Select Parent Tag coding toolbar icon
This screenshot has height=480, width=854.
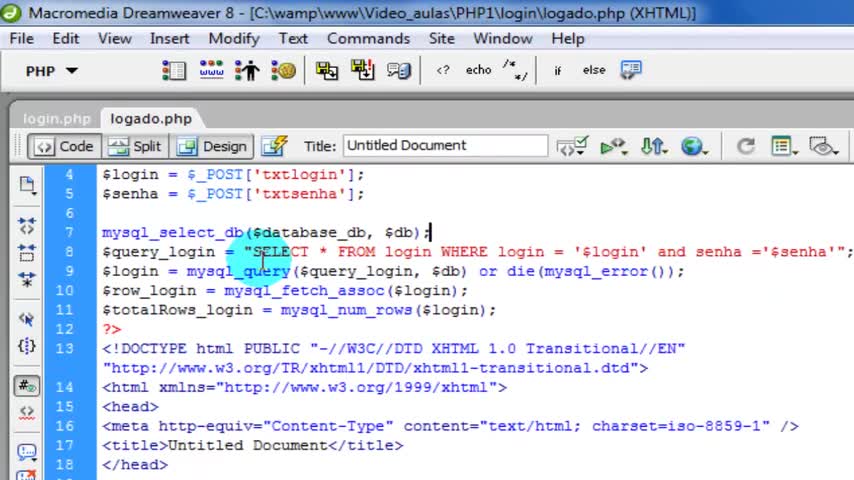27,319
